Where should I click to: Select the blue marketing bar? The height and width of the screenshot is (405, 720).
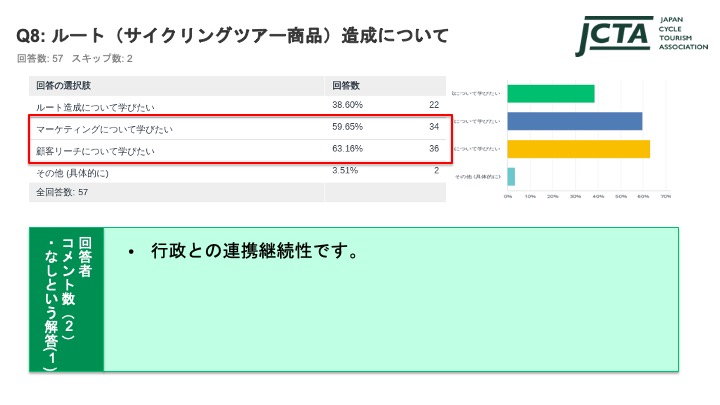[574, 121]
